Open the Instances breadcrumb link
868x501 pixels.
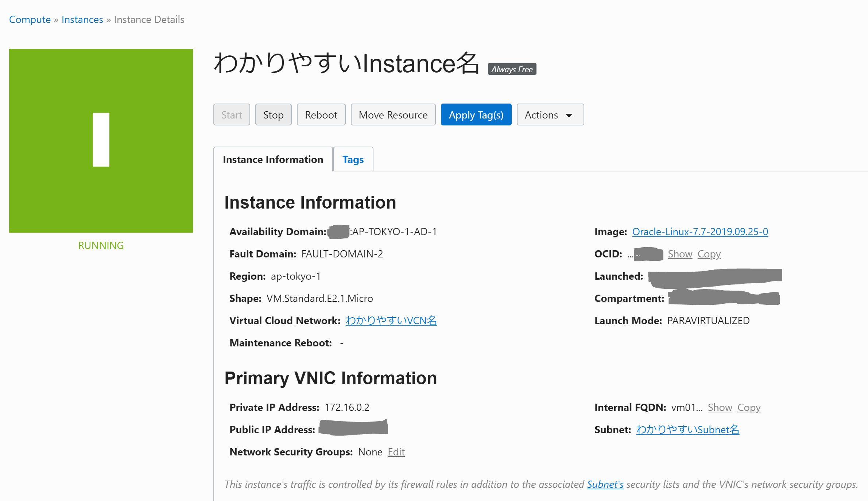pyautogui.click(x=82, y=19)
